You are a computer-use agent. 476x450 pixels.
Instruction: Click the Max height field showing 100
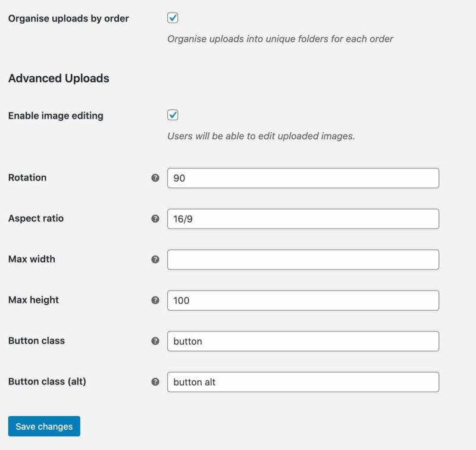click(303, 301)
